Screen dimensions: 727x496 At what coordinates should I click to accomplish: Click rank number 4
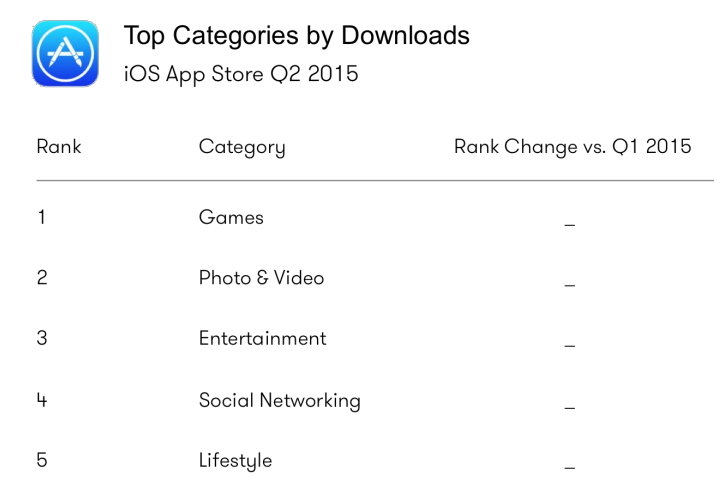42,400
